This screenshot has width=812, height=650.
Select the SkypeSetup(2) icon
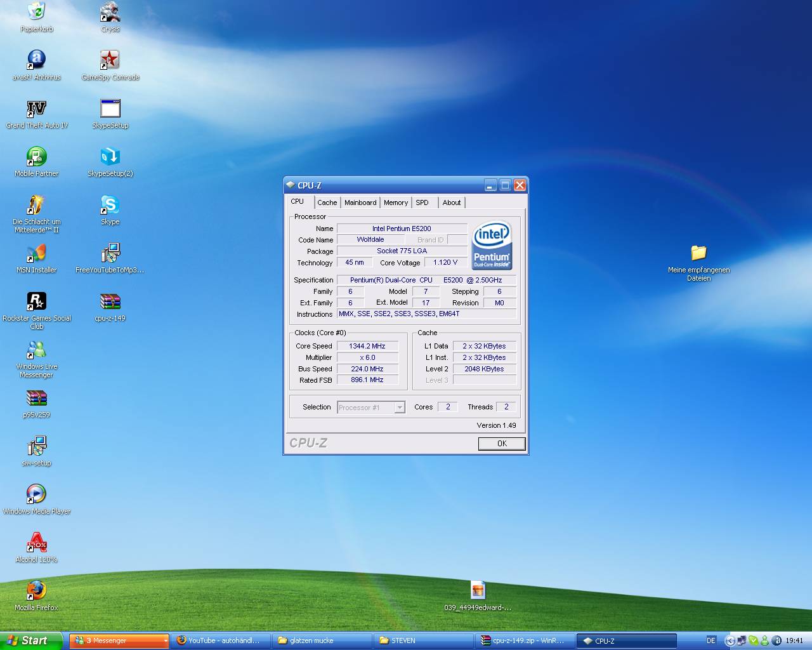click(110, 156)
